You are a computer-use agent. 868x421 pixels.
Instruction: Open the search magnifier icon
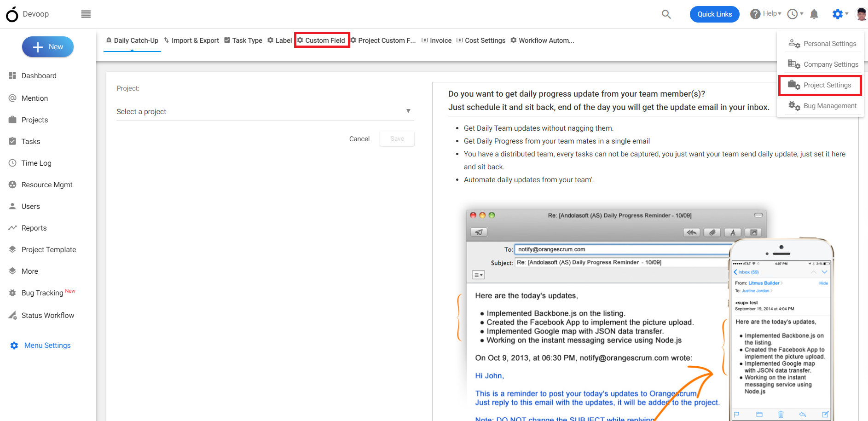point(666,14)
